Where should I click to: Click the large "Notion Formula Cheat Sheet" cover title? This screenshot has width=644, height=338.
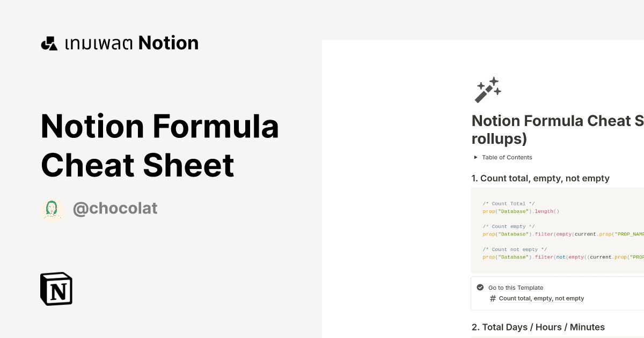coord(160,145)
